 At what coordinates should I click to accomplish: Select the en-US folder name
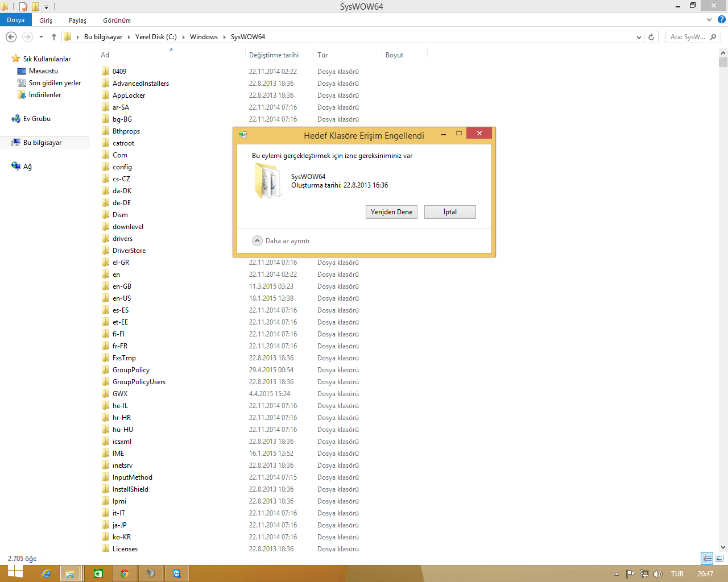click(x=122, y=298)
